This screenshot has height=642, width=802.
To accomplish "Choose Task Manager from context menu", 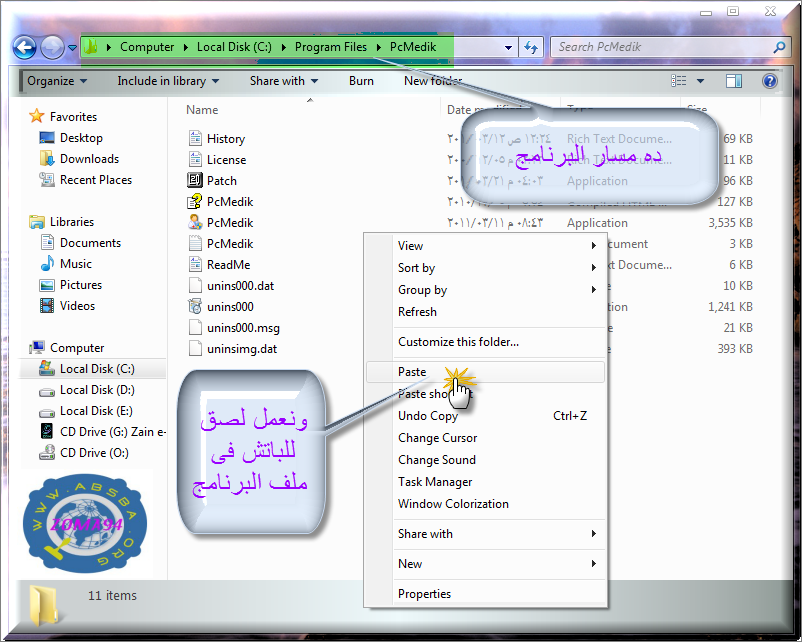I will [x=485, y=482].
